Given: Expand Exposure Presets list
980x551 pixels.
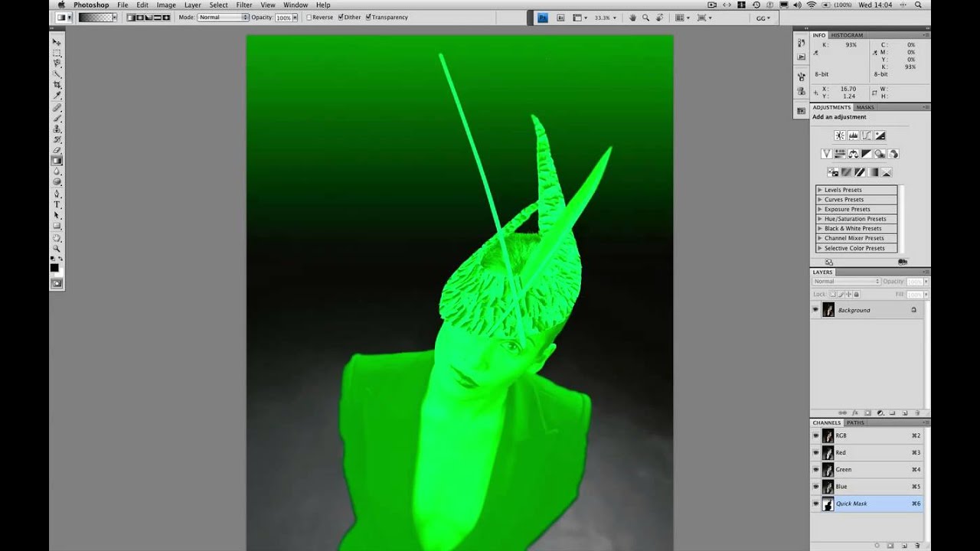Looking at the screenshot, I should 820,209.
